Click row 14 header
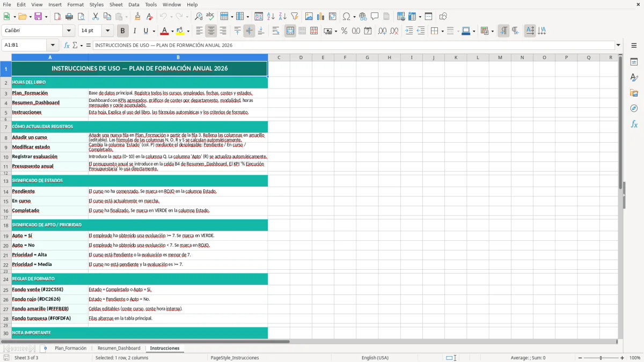This screenshot has height=362, width=644. tap(6, 191)
